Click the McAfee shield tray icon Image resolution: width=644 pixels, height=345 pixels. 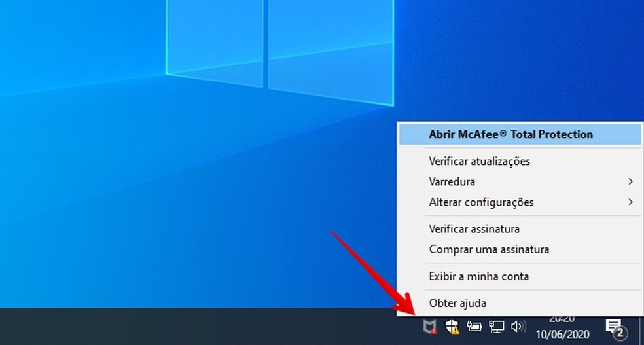click(x=430, y=327)
